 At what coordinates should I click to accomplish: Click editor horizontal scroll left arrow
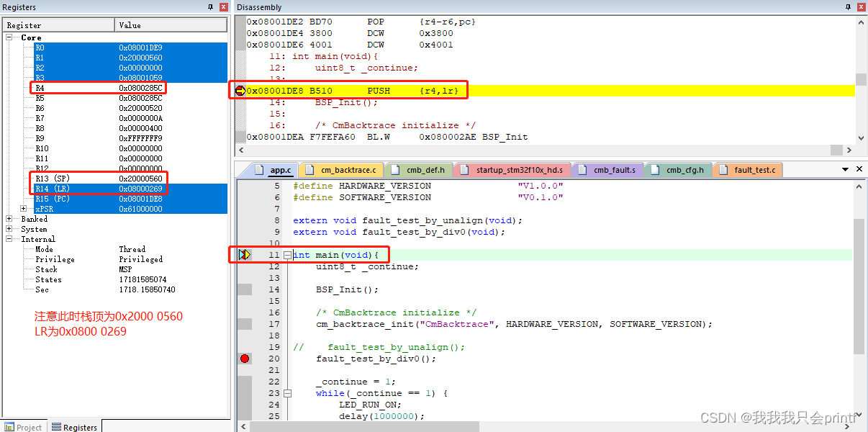tap(244, 426)
